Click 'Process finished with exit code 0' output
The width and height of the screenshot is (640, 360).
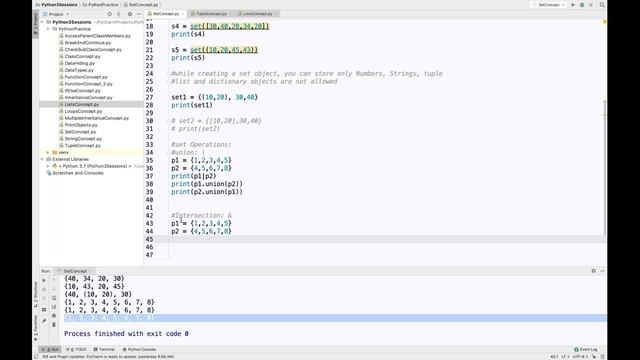click(x=126, y=334)
